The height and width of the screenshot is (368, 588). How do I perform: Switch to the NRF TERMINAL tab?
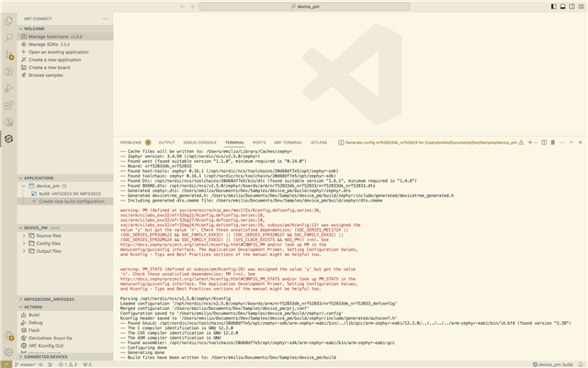point(288,143)
